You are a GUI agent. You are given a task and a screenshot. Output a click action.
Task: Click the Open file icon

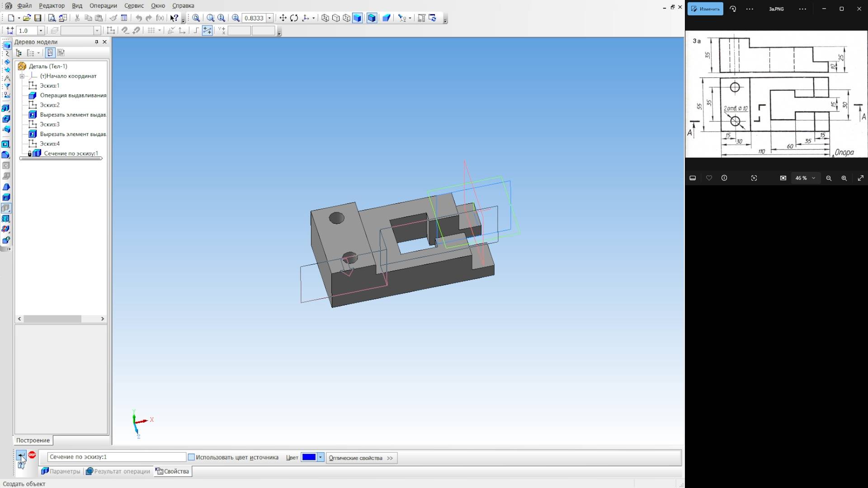tap(27, 18)
